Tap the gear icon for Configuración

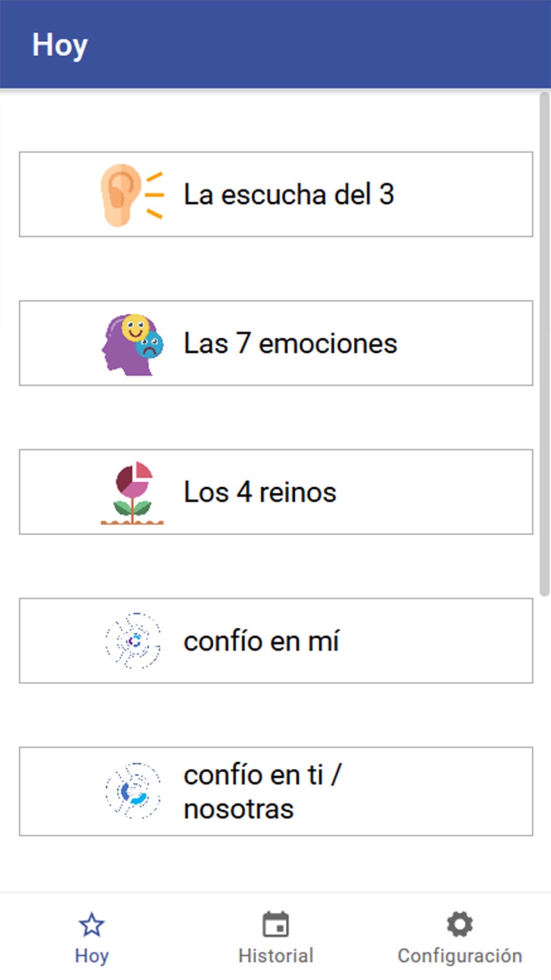[460, 924]
